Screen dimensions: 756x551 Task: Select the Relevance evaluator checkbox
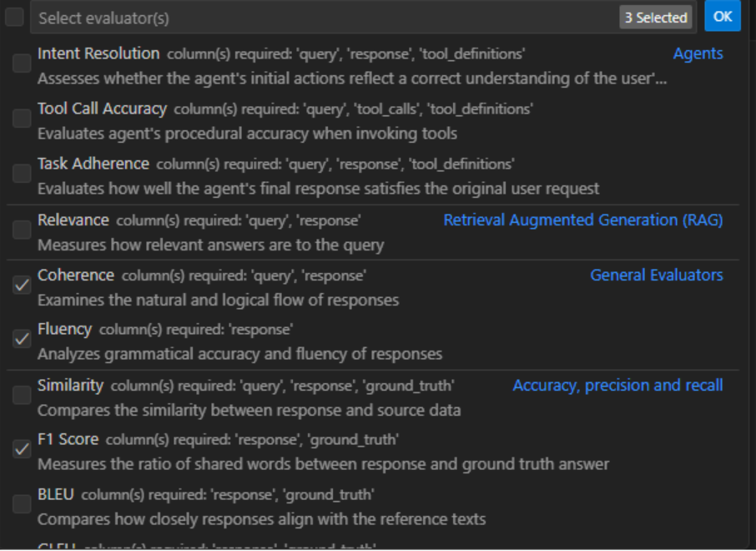[22, 230]
